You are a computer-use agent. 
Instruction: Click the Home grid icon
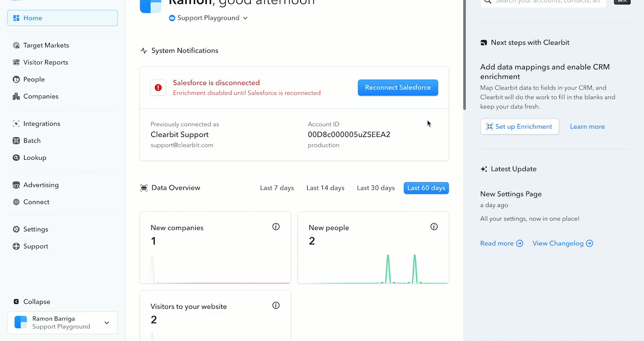click(16, 18)
